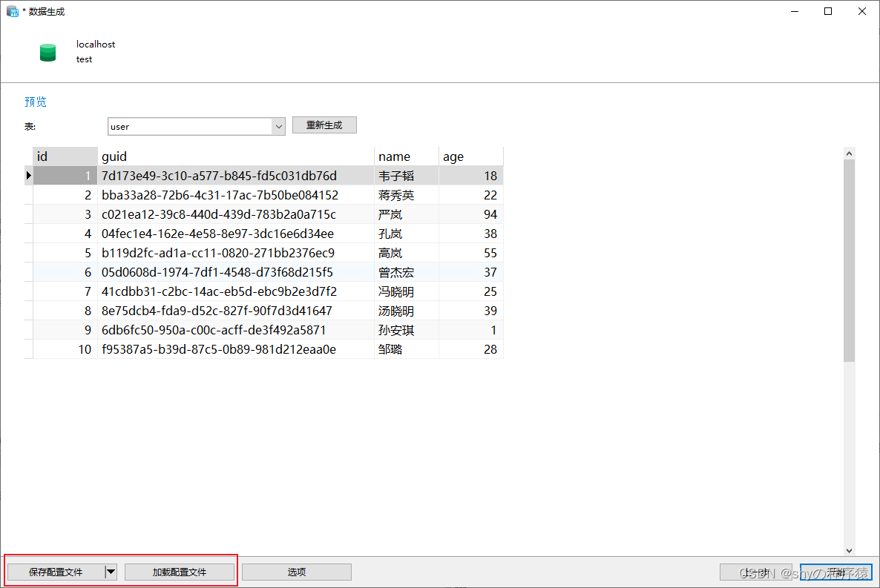Select the age cell 38
Viewport: 880px width, 588px height.
click(x=471, y=234)
